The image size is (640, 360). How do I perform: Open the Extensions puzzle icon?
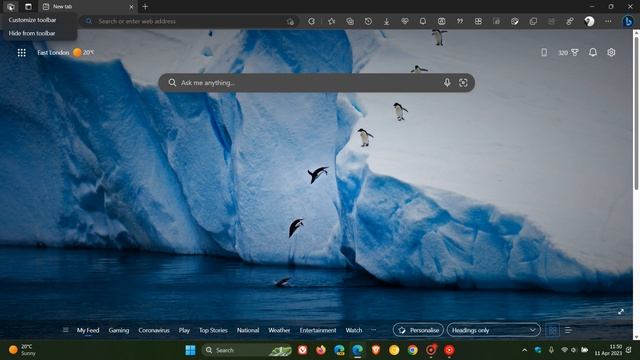tap(311, 21)
